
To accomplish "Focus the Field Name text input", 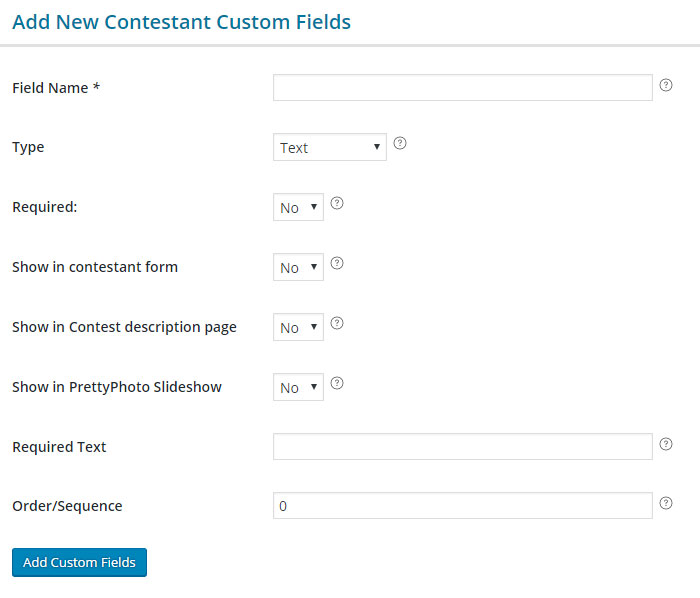I will point(462,87).
